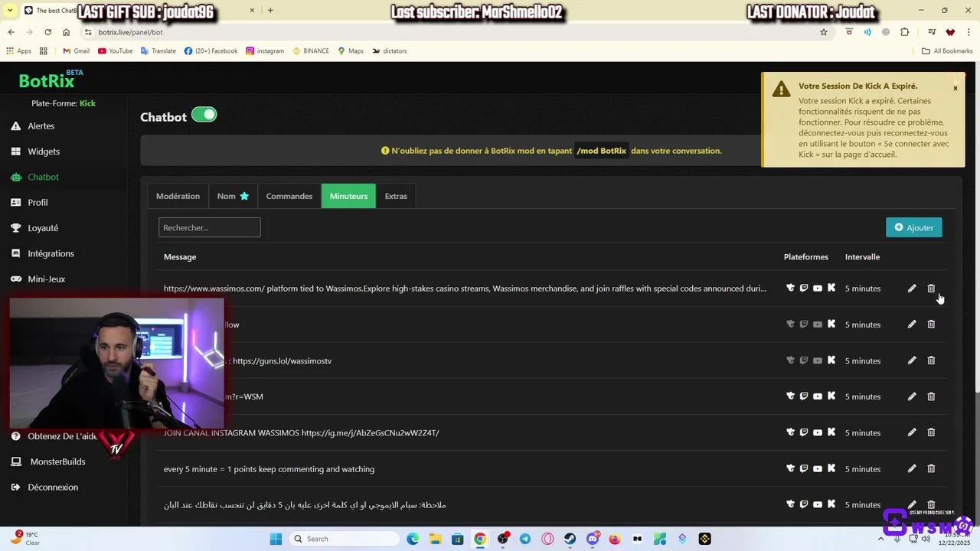Open Widgets in the sidebar

(x=35, y=152)
